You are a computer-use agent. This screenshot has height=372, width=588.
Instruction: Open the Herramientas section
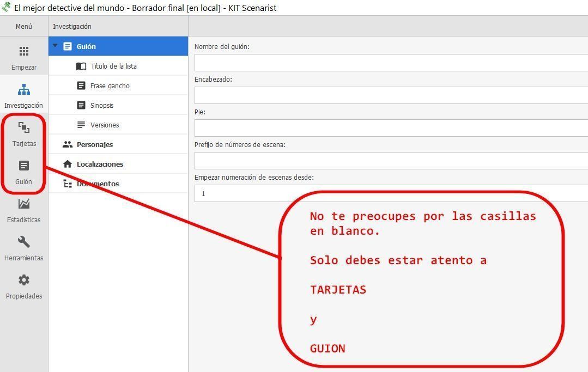[24, 247]
